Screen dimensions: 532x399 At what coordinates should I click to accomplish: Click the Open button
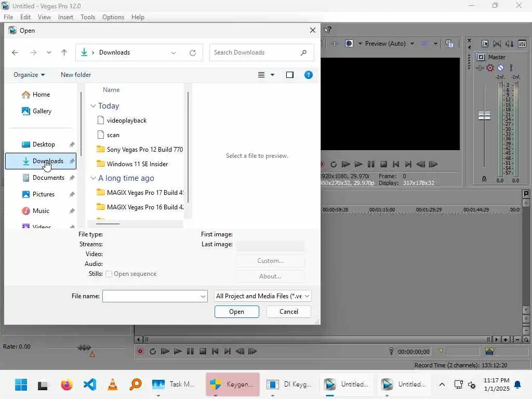[x=237, y=312]
